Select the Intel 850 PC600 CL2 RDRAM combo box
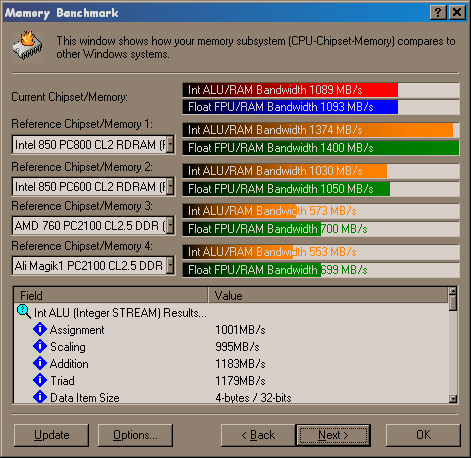The image size is (471, 458). pos(93,186)
